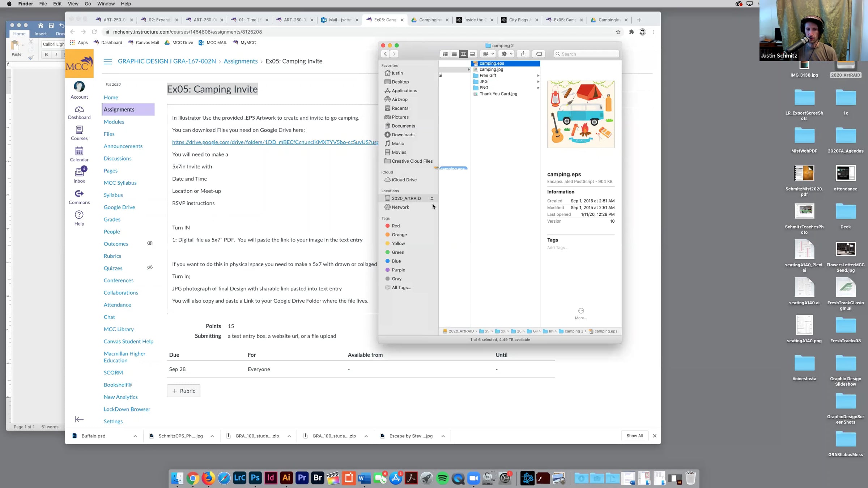Toggle Outcomes visibility eye icon
868x488 pixels.
(150, 243)
